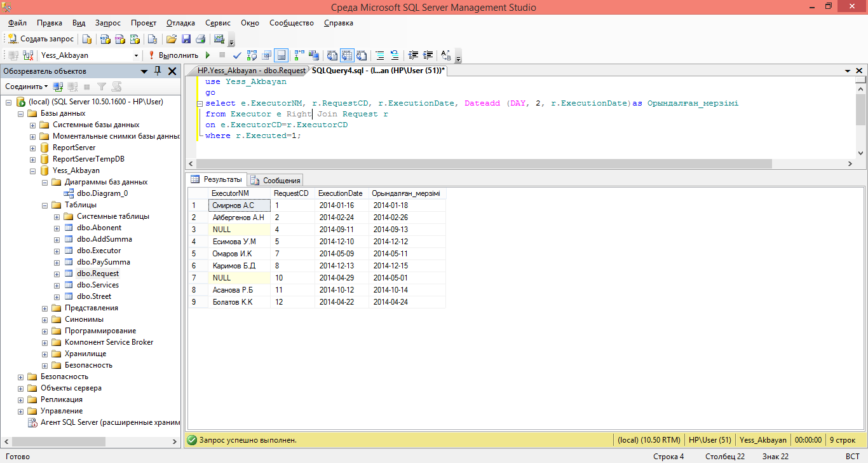Toggle Include Actual Execution Plan
The image size is (868, 463).
coord(299,55)
